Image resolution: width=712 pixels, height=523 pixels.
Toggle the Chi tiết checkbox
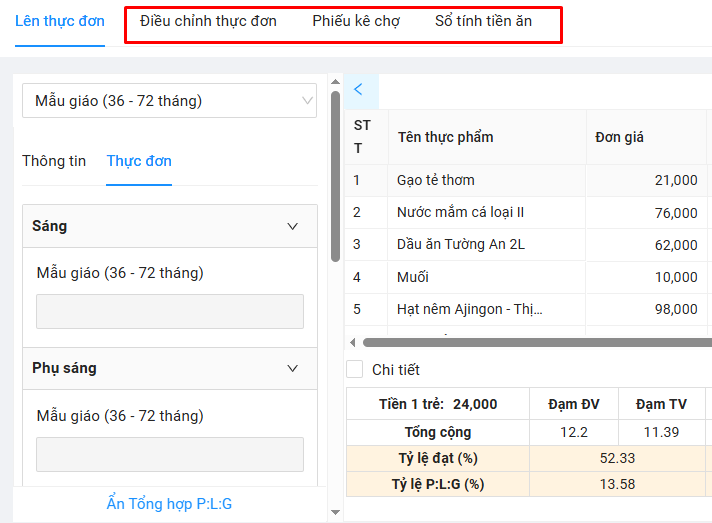coord(355,370)
